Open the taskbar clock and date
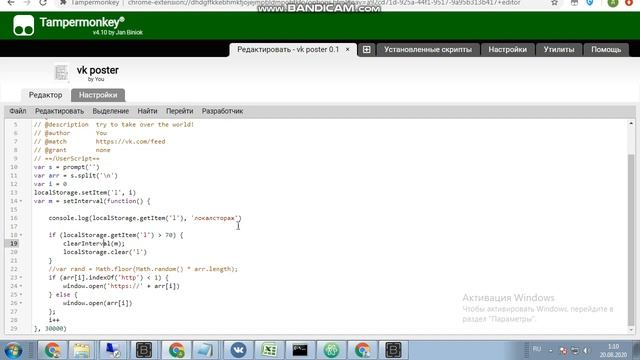The image size is (640, 360). 613,351
